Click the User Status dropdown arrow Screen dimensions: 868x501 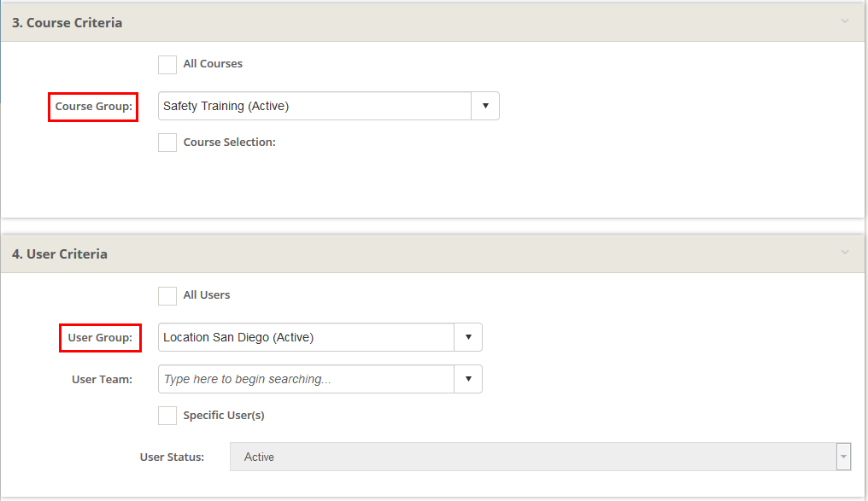coord(843,457)
